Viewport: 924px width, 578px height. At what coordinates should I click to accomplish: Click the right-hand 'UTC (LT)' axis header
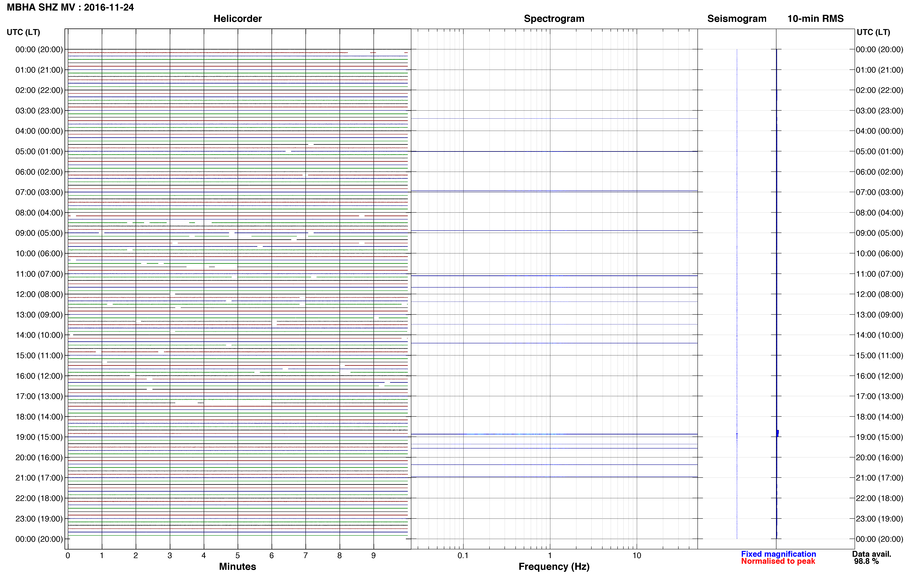click(873, 32)
